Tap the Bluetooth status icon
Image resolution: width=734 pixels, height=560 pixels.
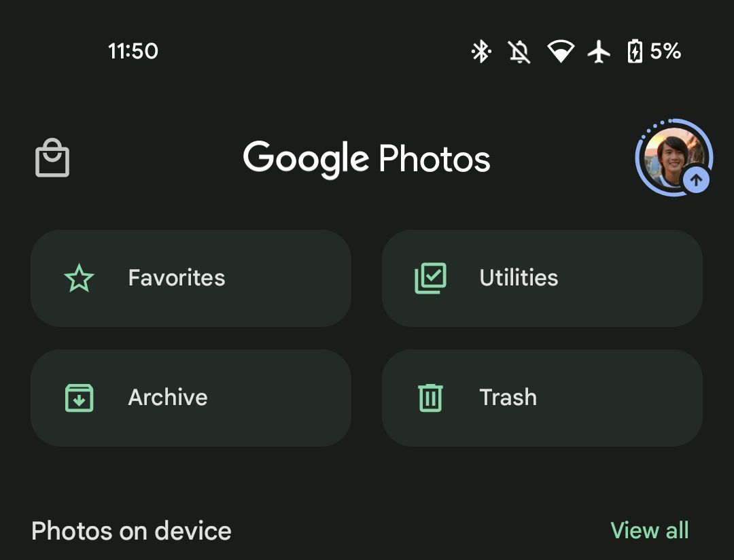(x=481, y=52)
